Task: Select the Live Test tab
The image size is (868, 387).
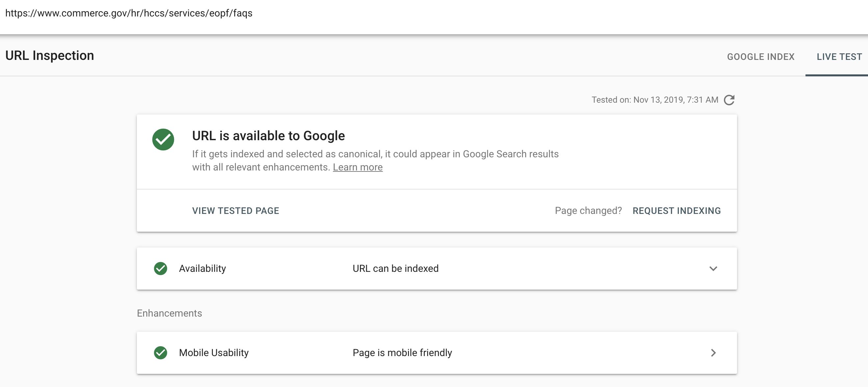Action: 839,57
